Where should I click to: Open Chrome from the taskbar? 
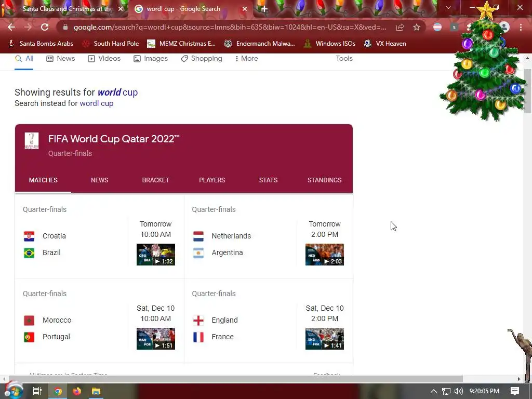click(58, 391)
